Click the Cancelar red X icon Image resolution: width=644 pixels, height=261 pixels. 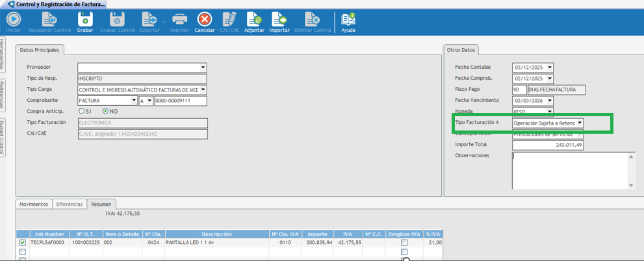click(204, 21)
